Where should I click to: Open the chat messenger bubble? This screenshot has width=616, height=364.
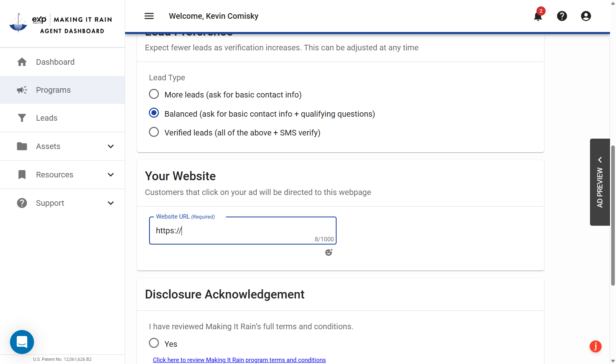[22, 342]
